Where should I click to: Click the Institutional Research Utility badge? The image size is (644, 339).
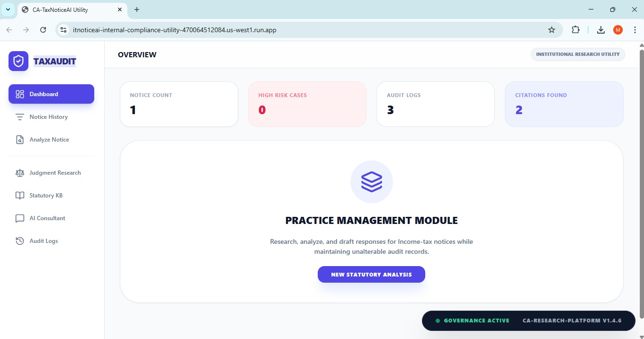point(577,54)
